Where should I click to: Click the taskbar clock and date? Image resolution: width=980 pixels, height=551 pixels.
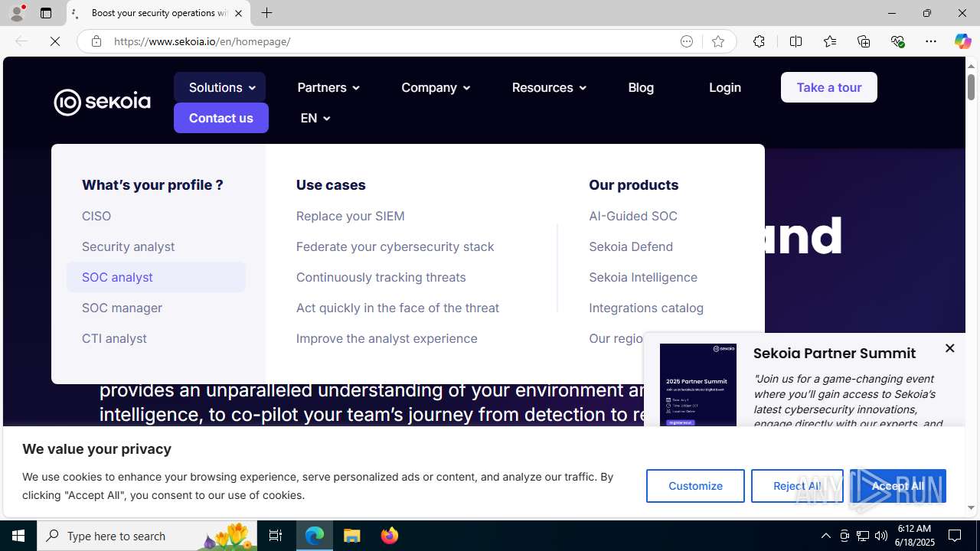916,536
